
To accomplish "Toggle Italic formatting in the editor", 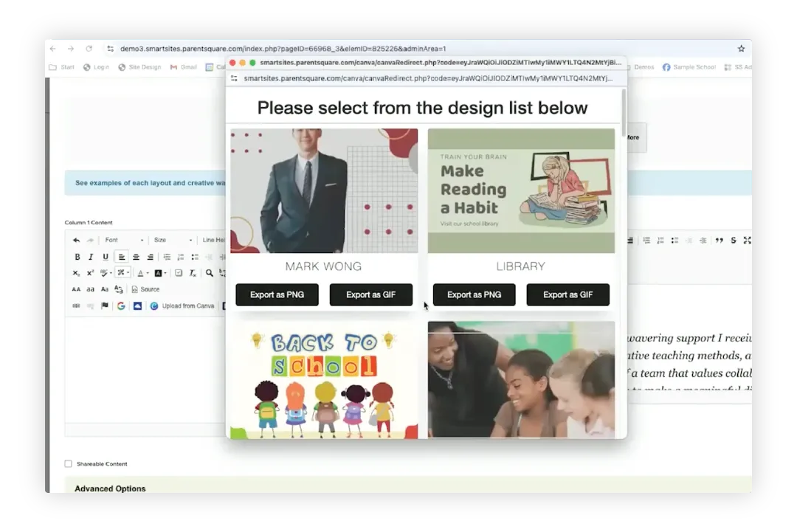I will click(x=91, y=257).
